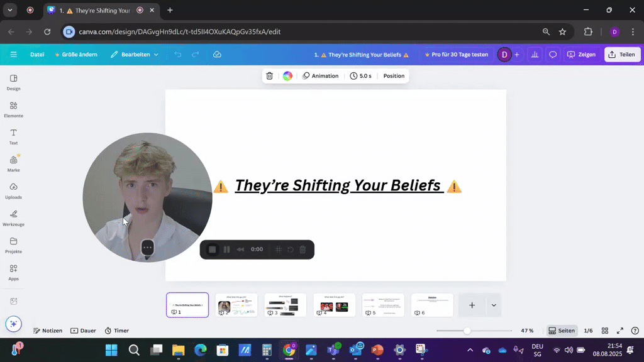Click Pro für 30 Tage testen
The image size is (644, 362).
pos(458,55)
